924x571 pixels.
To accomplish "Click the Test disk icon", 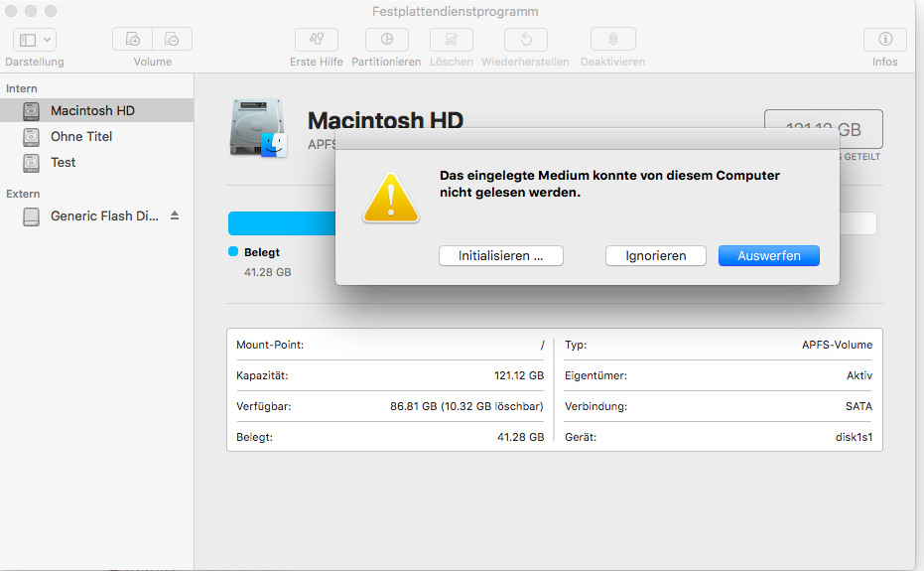I will click(31, 163).
